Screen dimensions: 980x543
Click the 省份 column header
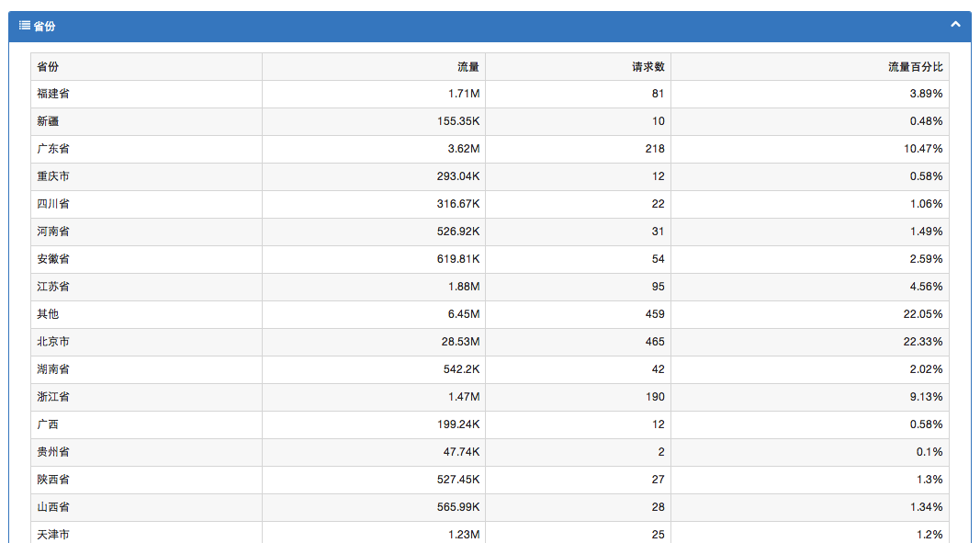(48, 67)
